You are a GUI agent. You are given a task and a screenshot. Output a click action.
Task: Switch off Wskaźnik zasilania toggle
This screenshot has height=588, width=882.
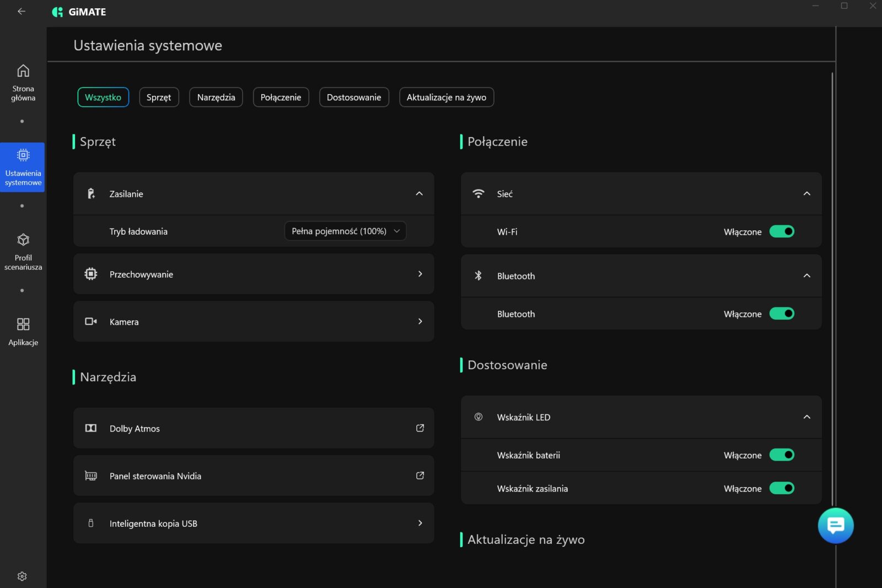(781, 488)
